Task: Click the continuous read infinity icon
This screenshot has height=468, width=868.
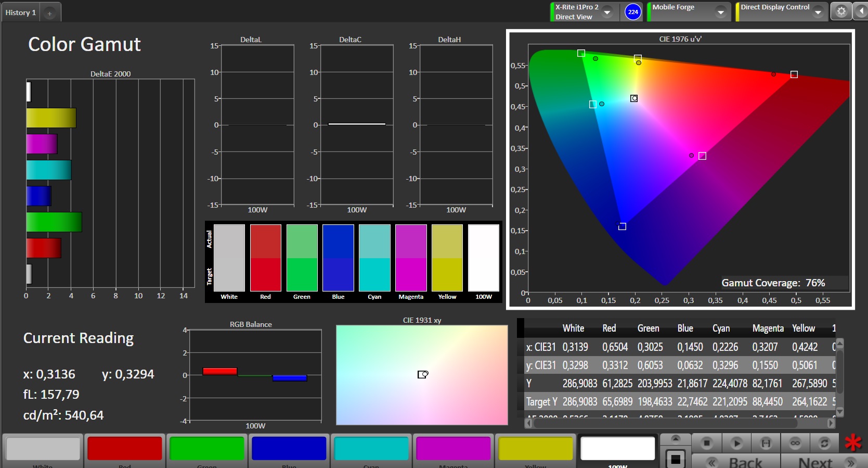Action: pyautogui.click(x=795, y=443)
